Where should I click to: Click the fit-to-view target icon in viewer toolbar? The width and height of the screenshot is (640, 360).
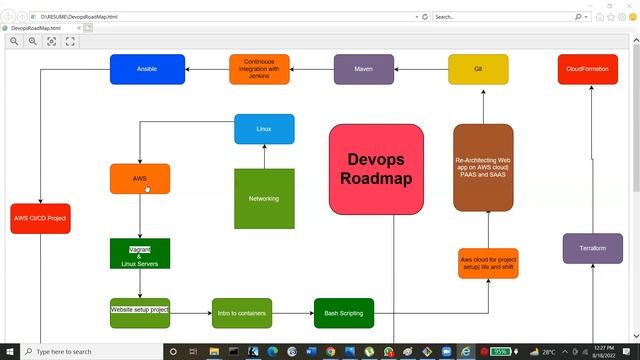[x=51, y=41]
